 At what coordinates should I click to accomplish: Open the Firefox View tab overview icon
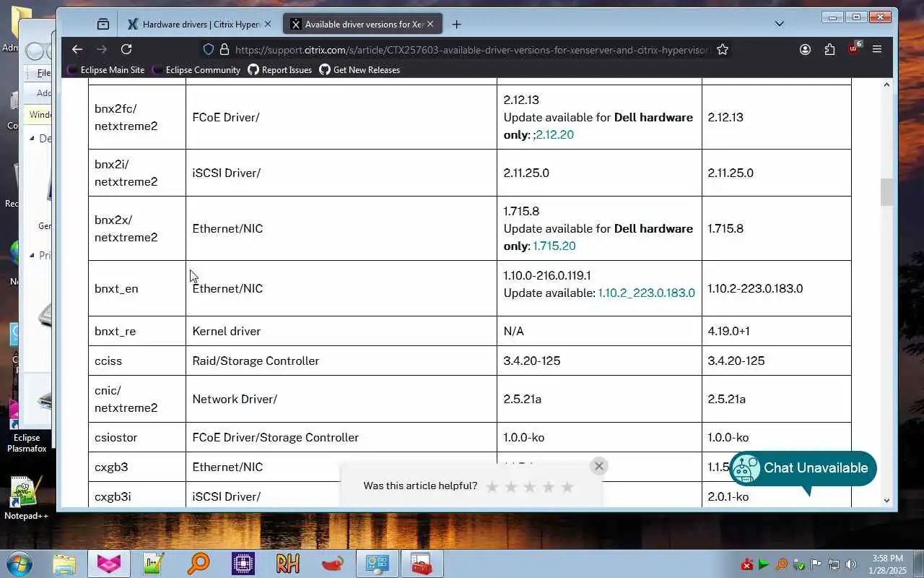(103, 24)
